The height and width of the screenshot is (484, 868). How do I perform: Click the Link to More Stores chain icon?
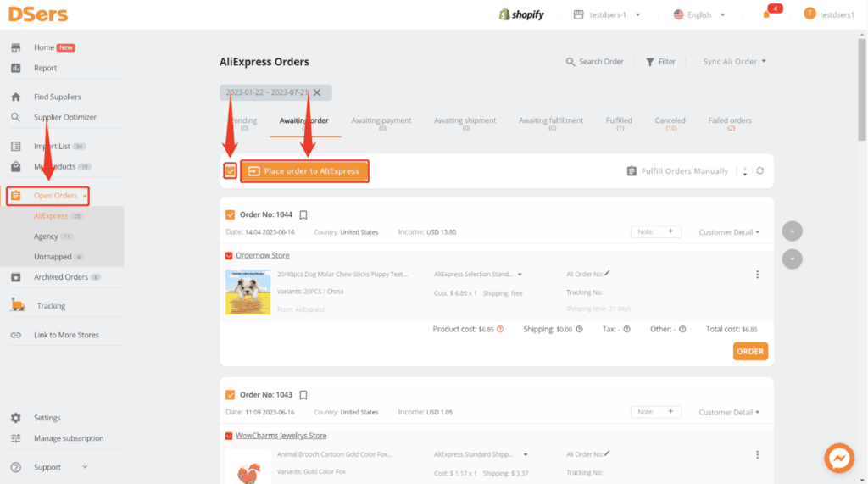pyautogui.click(x=15, y=335)
